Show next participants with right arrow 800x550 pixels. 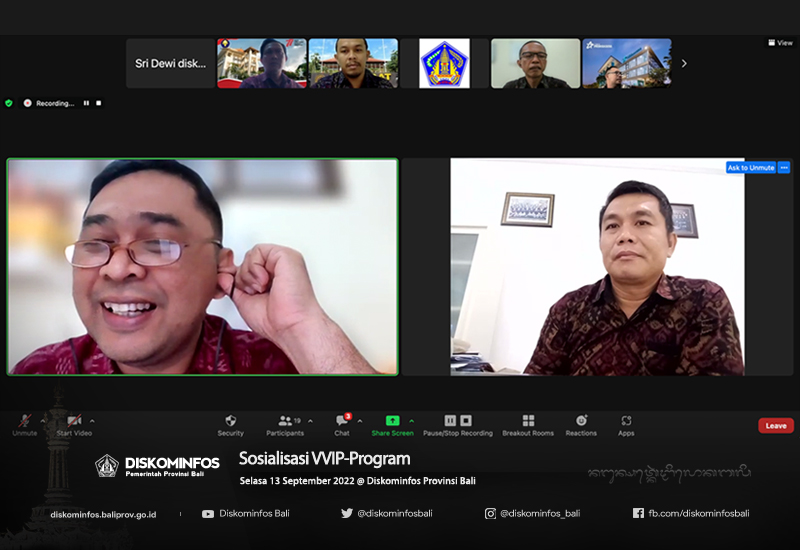click(x=684, y=63)
